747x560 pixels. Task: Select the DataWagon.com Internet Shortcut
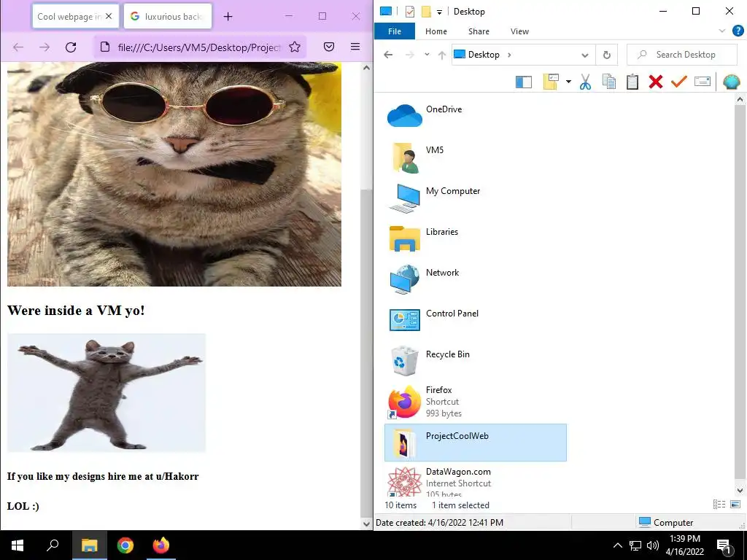[x=476, y=481]
